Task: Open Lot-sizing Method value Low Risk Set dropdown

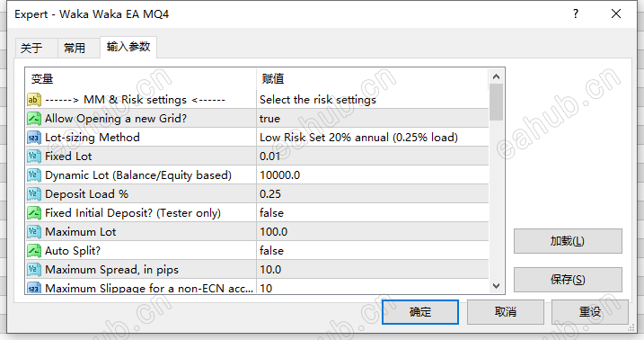Action: pyautogui.click(x=373, y=138)
